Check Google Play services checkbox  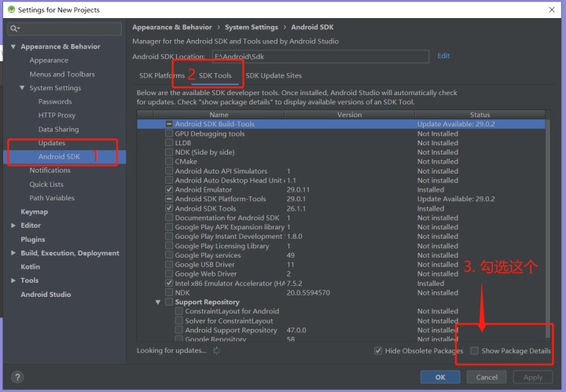pos(169,255)
